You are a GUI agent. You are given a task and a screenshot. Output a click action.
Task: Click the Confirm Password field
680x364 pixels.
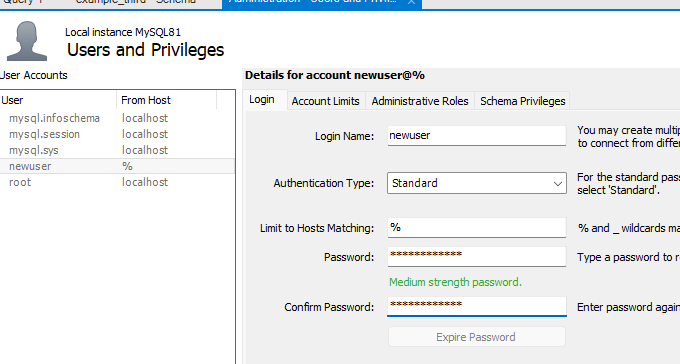477,306
